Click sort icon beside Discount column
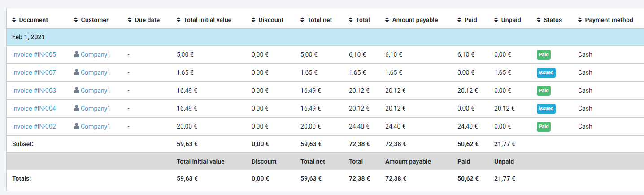Screen dimensions: 644x195 (x=254, y=20)
